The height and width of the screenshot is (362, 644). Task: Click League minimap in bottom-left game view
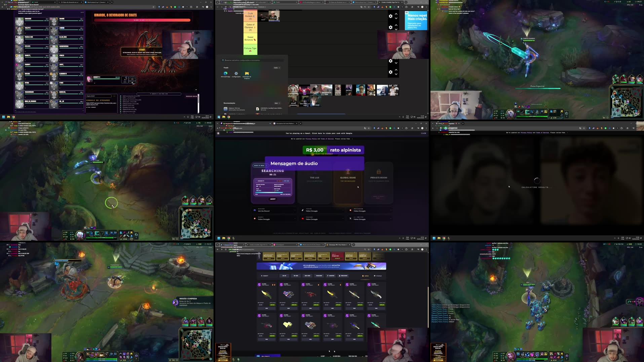click(x=196, y=344)
